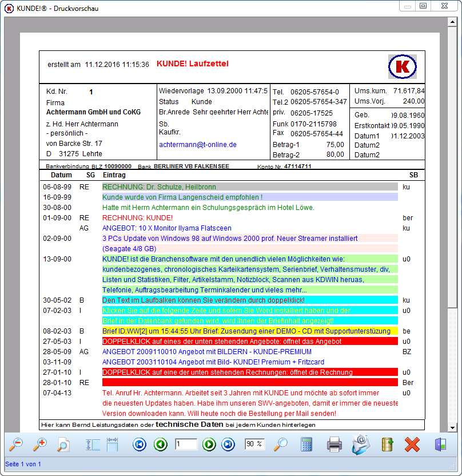This screenshot has height=476, width=462.
Task: Click the page number input field
Action: [186, 444]
